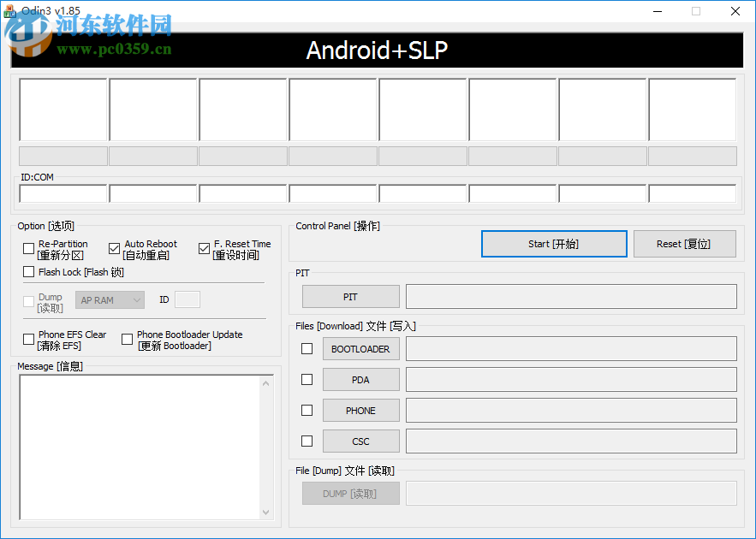
Task: Enable Phone Bootloader Update
Action: [127, 339]
